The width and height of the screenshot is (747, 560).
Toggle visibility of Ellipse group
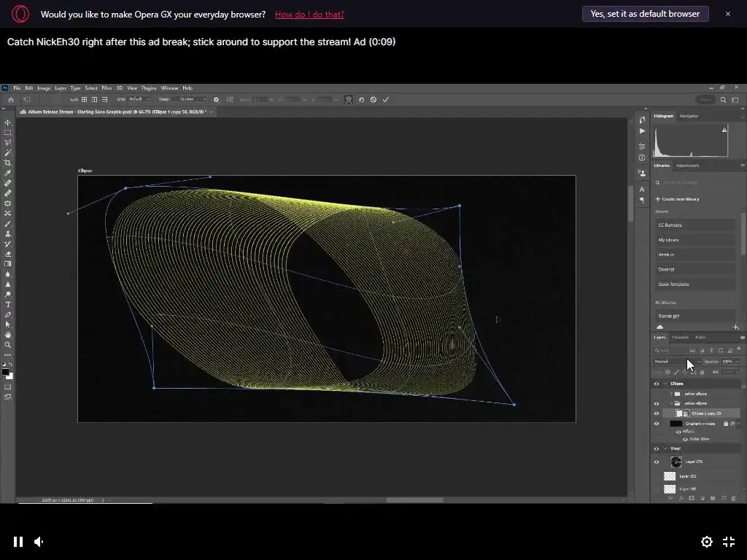[x=657, y=384]
